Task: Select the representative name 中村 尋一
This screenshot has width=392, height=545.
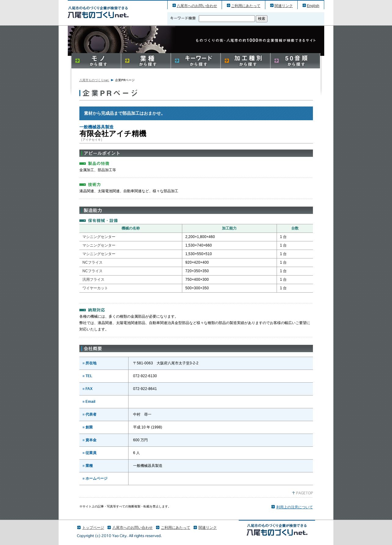Action: [x=142, y=414]
